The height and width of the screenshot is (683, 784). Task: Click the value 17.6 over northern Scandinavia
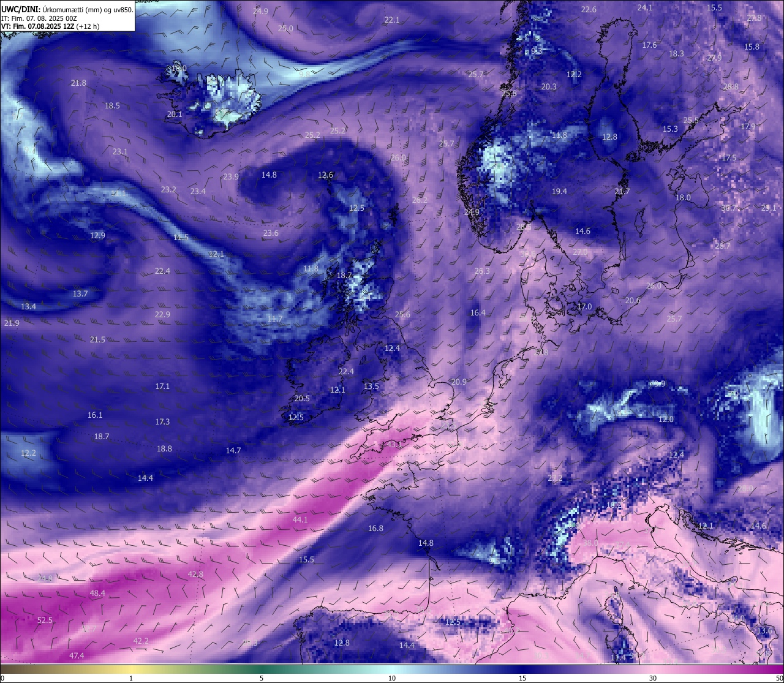click(x=649, y=45)
